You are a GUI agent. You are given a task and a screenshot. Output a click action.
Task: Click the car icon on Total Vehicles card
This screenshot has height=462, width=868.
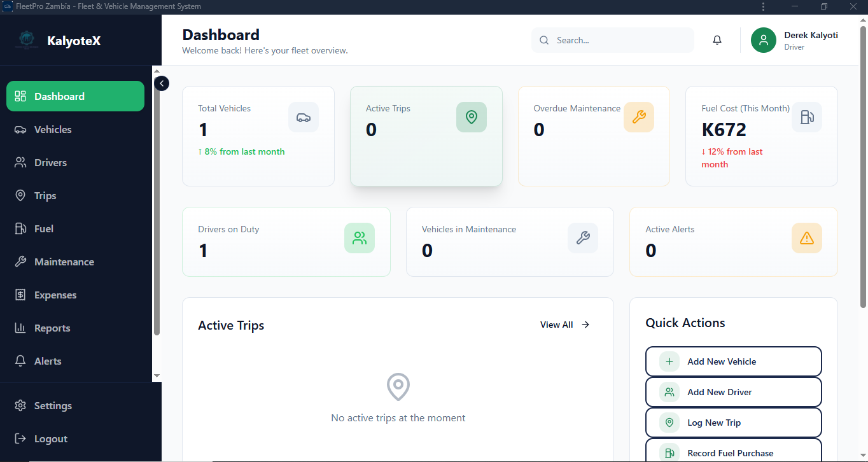pos(304,117)
